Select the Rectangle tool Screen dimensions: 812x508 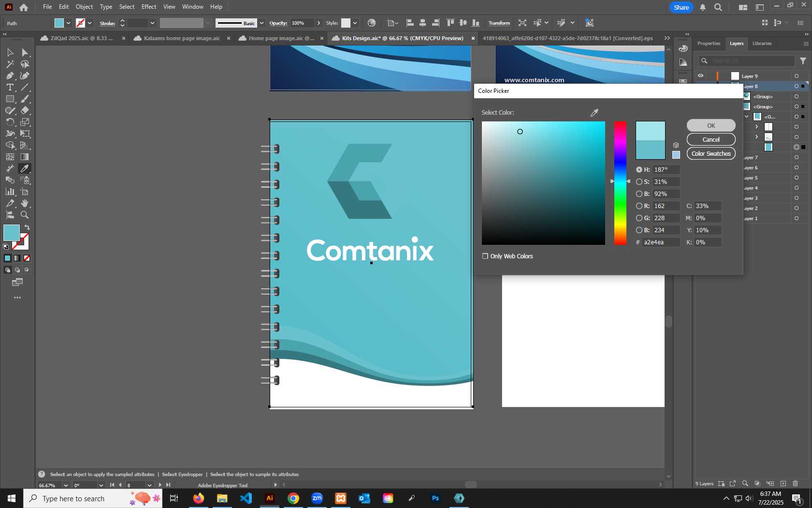(x=10, y=99)
